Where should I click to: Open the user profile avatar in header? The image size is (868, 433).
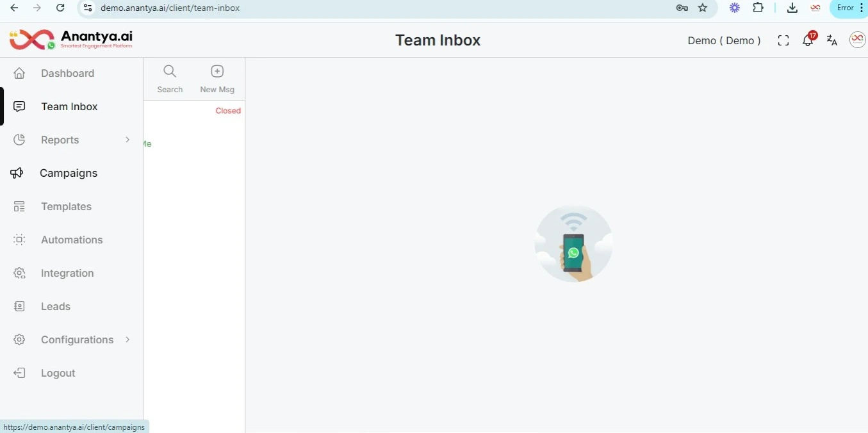click(857, 40)
